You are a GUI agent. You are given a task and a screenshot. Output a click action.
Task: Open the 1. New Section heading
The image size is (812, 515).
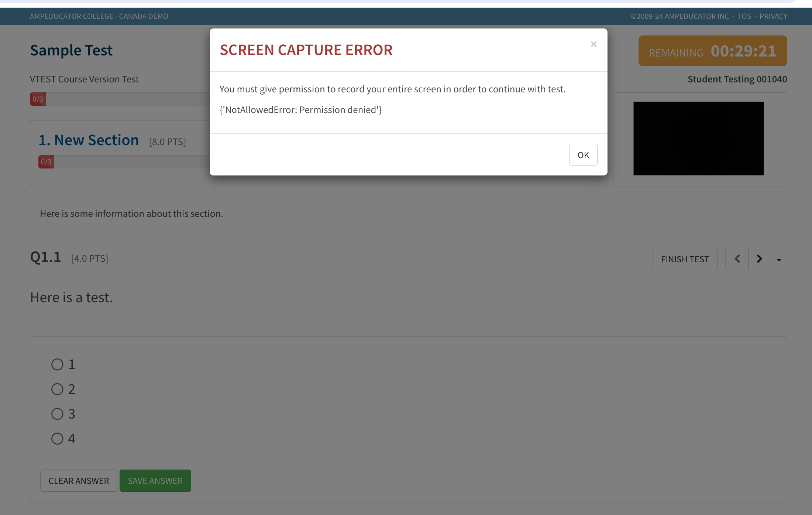89,140
